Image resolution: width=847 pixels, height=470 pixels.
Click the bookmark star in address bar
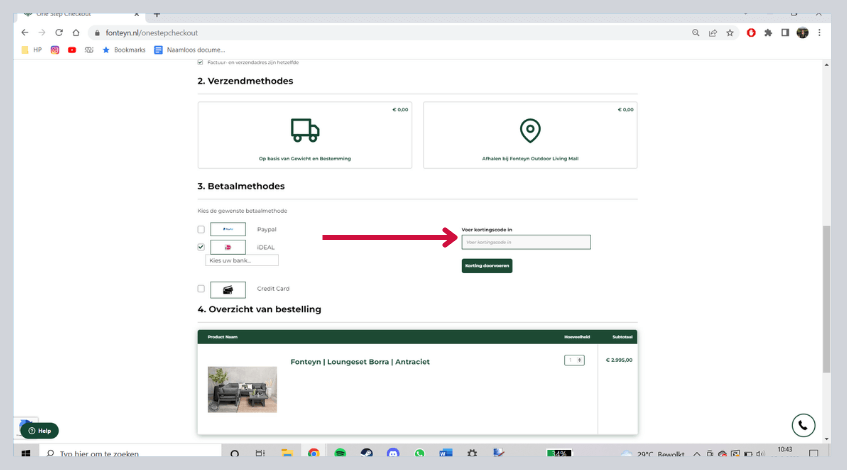pyautogui.click(x=730, y=32)
